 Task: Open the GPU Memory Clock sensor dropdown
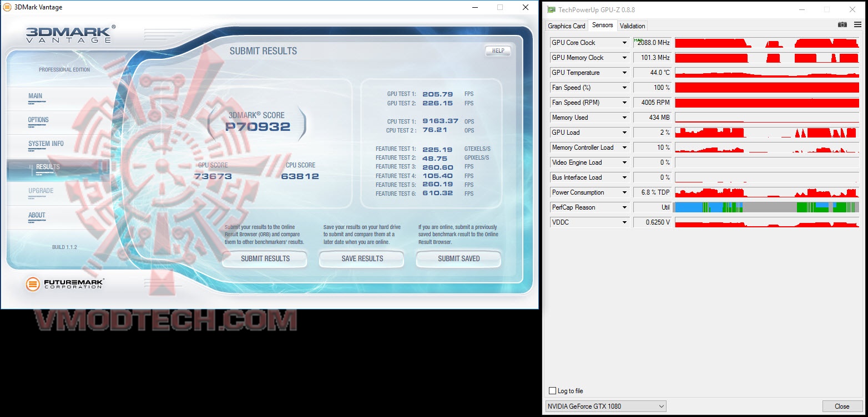point(624,58)
